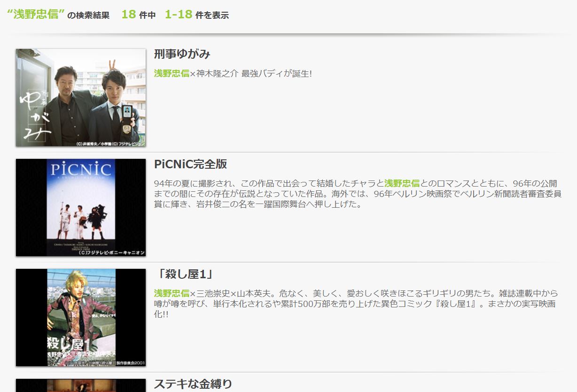Viewport: 577px width, 392px height.
Task: Click the 殺し屋1 description mentioning 三池崇史
Action: tap(355, 304)
